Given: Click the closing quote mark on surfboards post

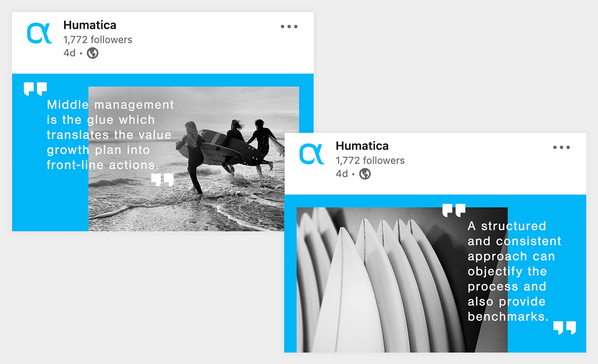Looking at the screenshot, I should point(565,328).
